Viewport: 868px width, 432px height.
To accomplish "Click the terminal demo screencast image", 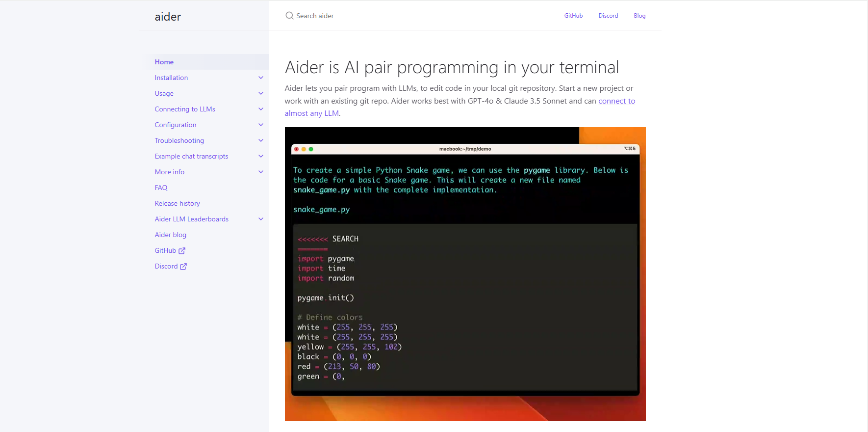I will tap(465, 274).
